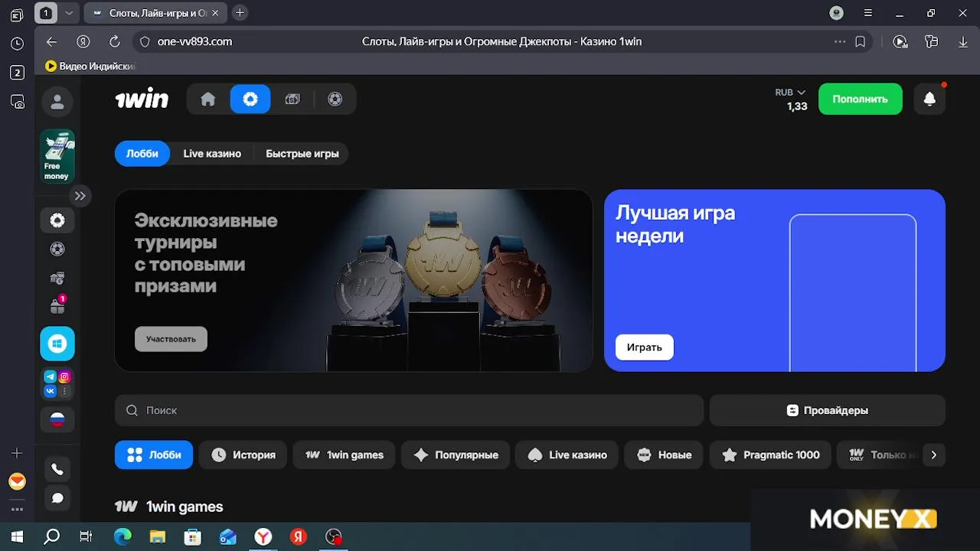The image size is (980, 551).
Task: Open the video playback toolbar icon
Action: click(x=900, y=41)
